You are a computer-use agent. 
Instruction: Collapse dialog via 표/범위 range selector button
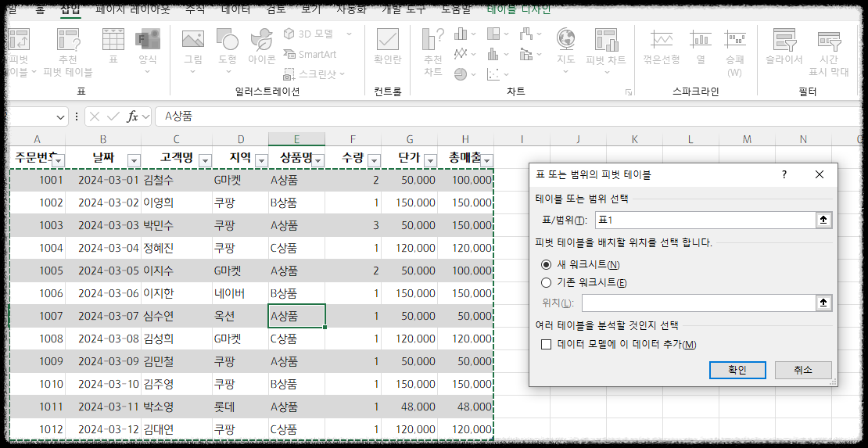(823, 220)
